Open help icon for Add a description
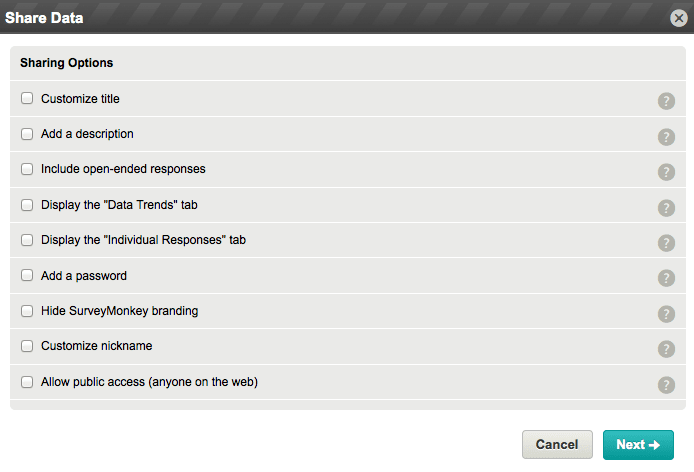694x472 pixels. 666,137
